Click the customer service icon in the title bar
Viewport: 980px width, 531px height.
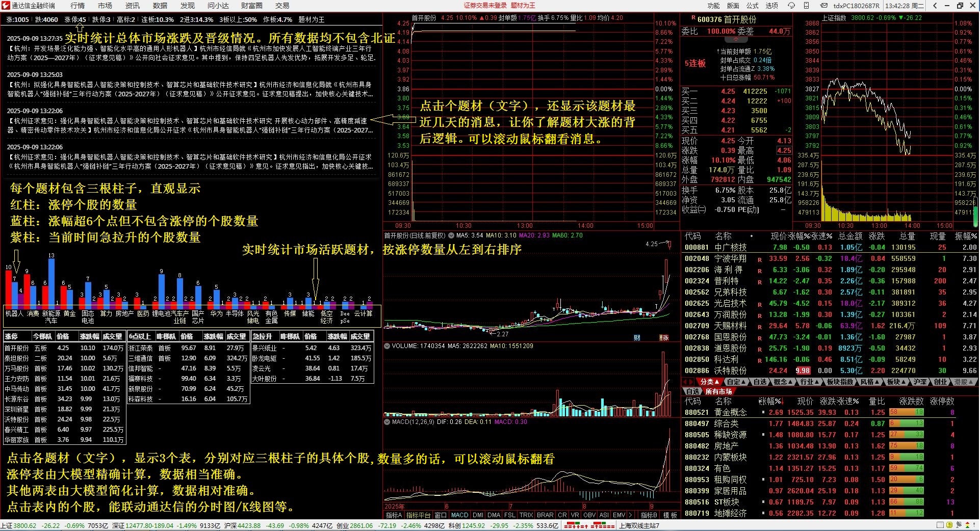[x=792, y=6]
